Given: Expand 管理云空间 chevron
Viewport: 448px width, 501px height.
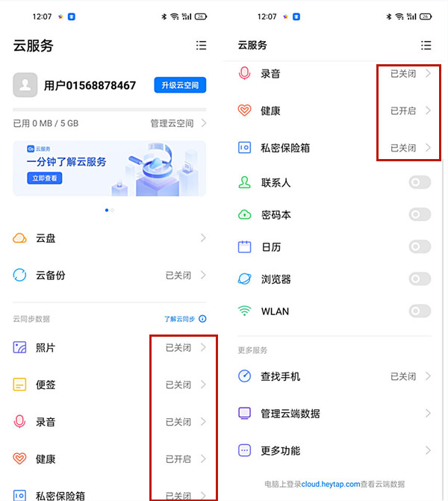Looking at the screenshot, I should tap(204, 123).
